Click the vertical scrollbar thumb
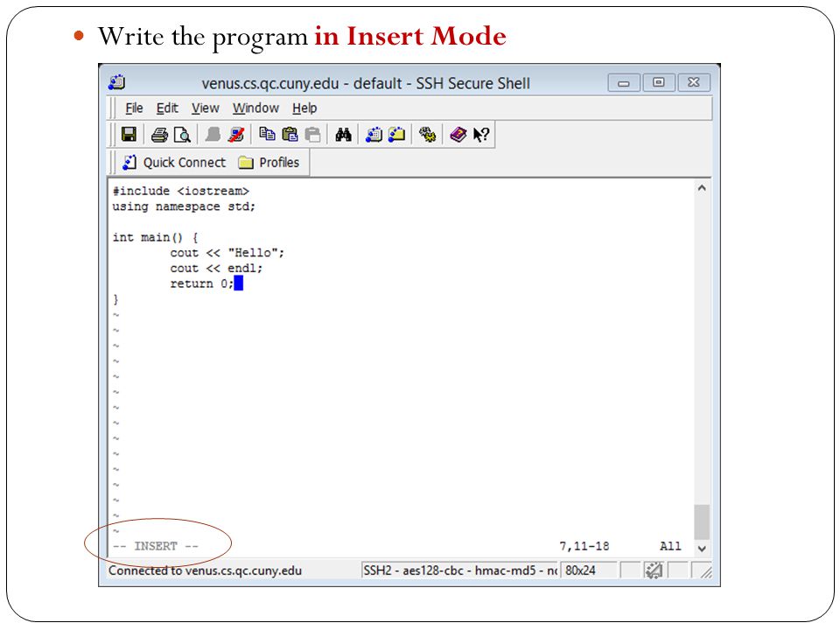 point(702,521)
